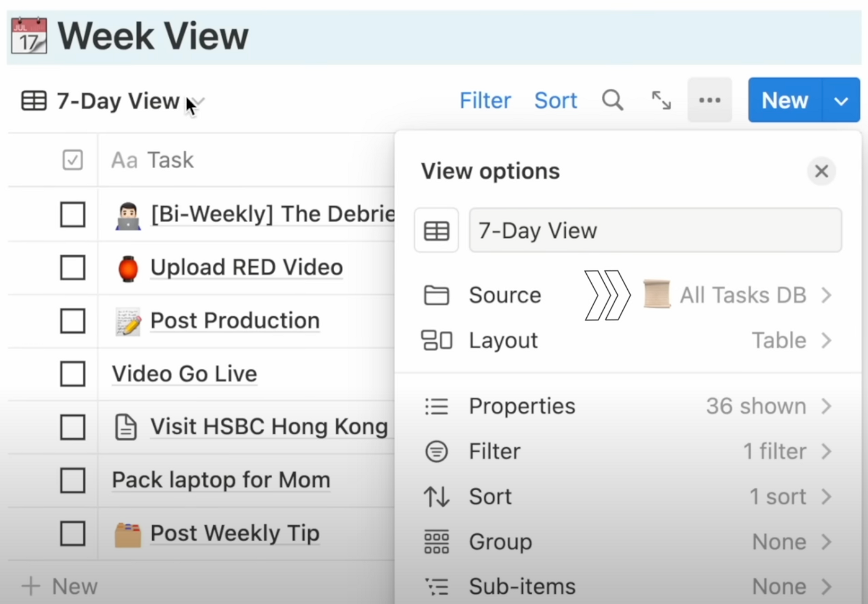Click the box icon on Post Weekly Tip

pyautogui.click(x=128, y=535)
